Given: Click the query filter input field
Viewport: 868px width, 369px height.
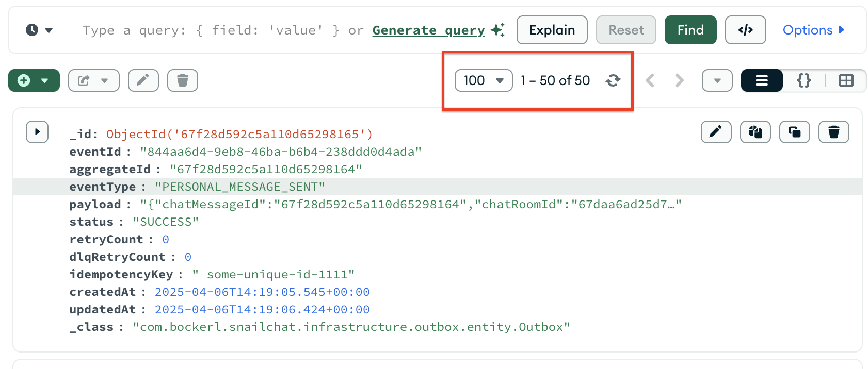Looking at the screenshot, I should click(x=222, y=30).
